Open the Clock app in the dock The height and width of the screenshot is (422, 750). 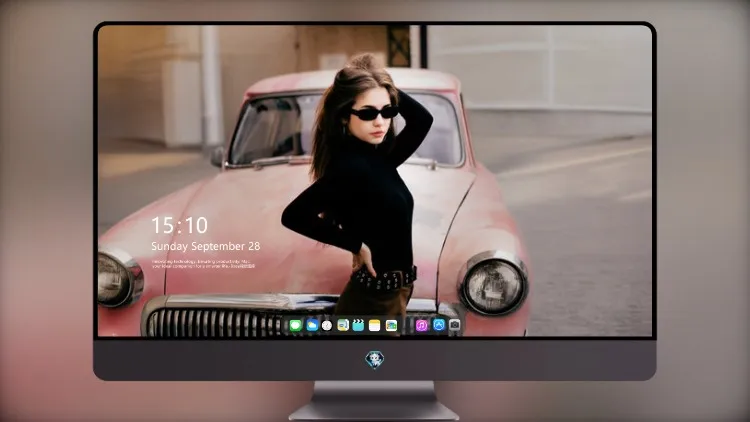coord(327,325)
